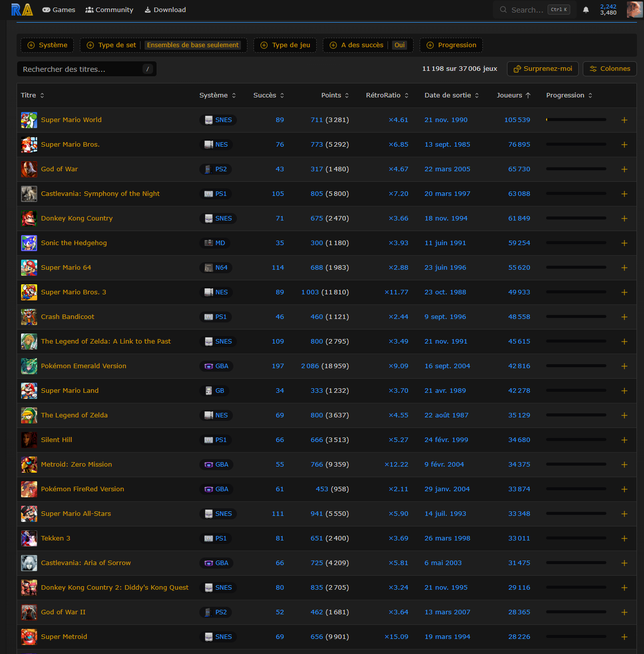Click the RetroAchievements RA logo
The width and height of the screenshot is (644, 654).
(x=22, y=10)
